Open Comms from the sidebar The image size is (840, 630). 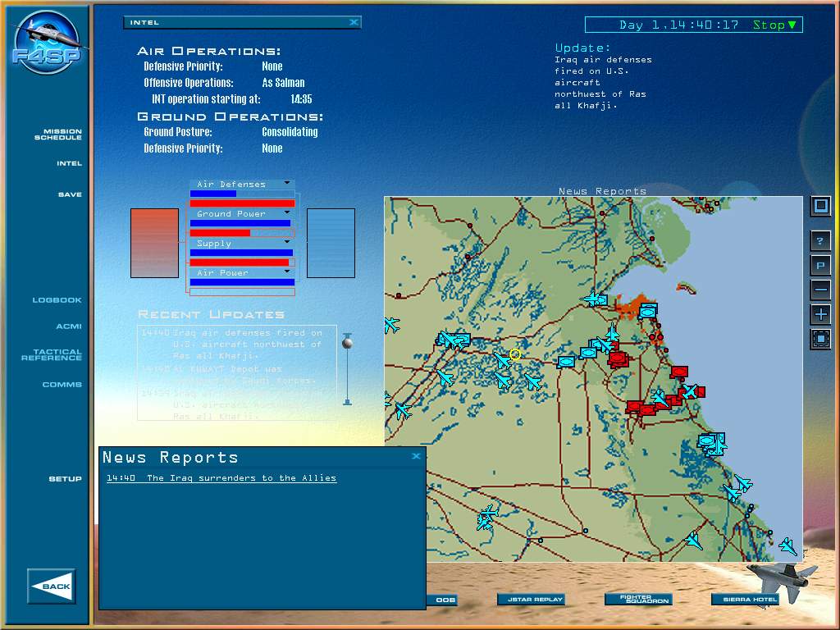click(x=62, y=384)
